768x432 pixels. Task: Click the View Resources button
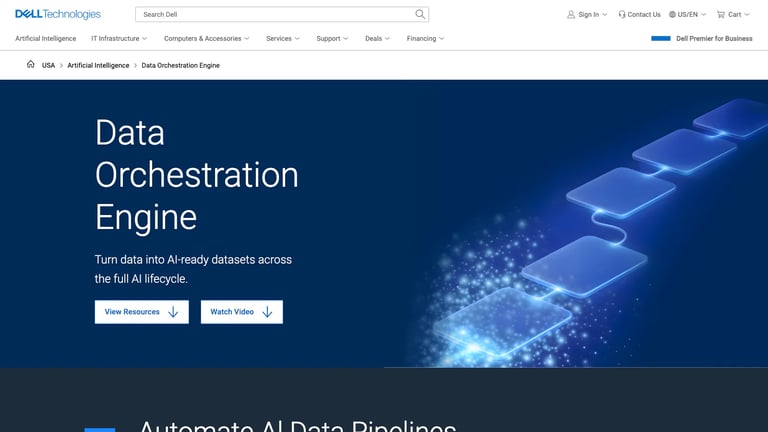pyautogui.click(x=142, y=312)
